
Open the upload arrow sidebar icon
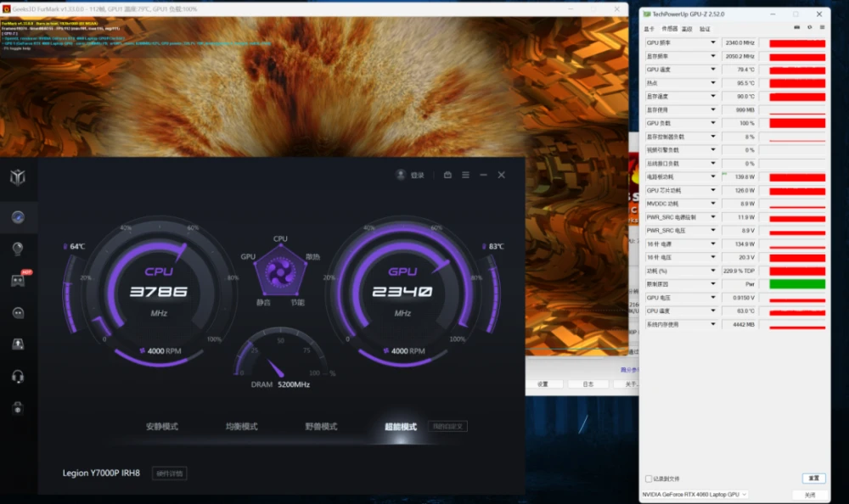[18, 344]
